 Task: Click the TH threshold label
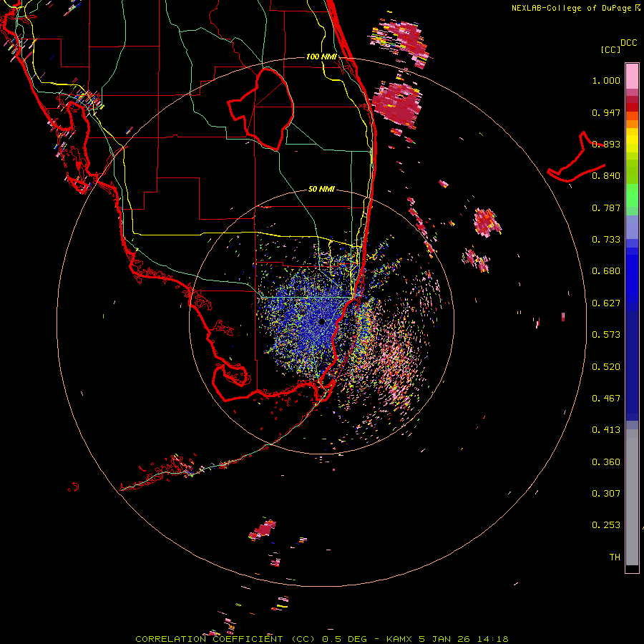point(615,557)
